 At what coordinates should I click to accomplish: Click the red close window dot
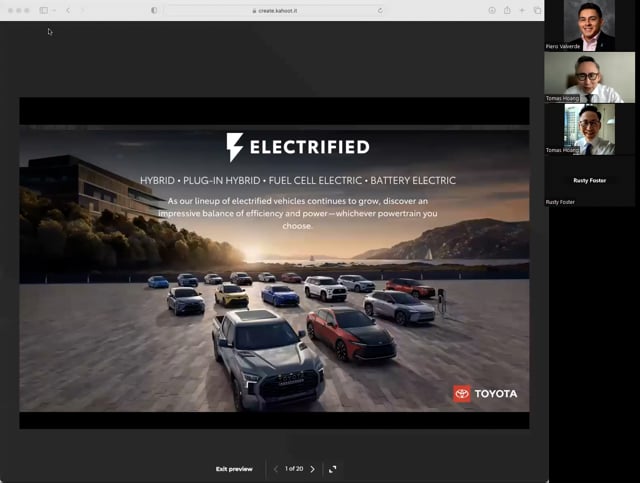point(11,11)
